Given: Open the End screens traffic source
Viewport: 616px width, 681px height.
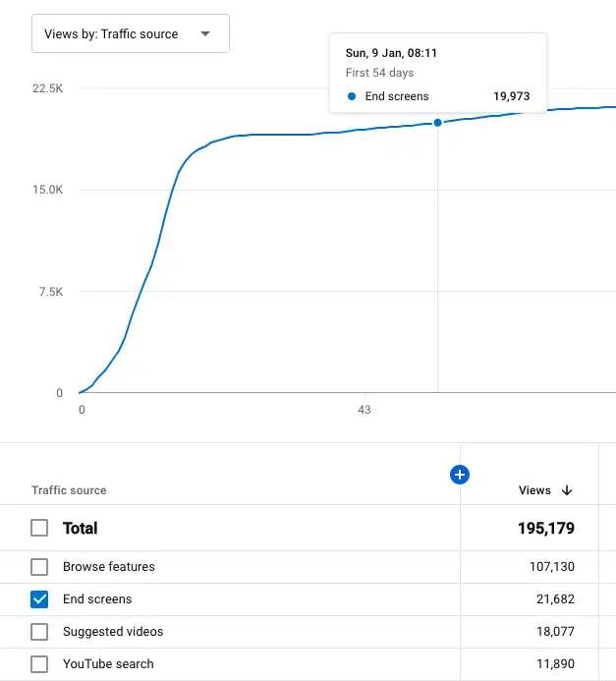Looking at the screenshot, I should (x=97, y=599).
